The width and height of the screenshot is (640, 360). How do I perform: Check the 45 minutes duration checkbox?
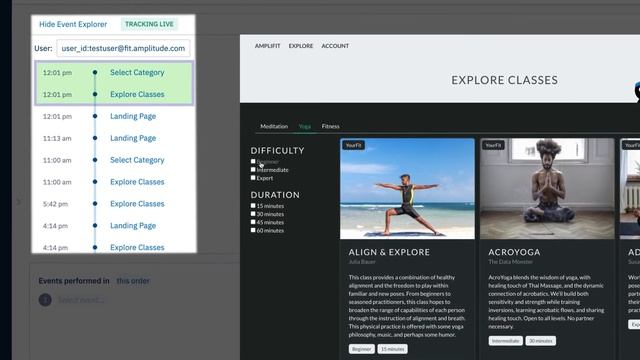[x=253, y=222]
